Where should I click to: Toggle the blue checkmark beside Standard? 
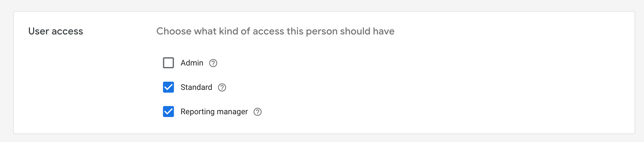pyautogui.click(x=169, y=87)
